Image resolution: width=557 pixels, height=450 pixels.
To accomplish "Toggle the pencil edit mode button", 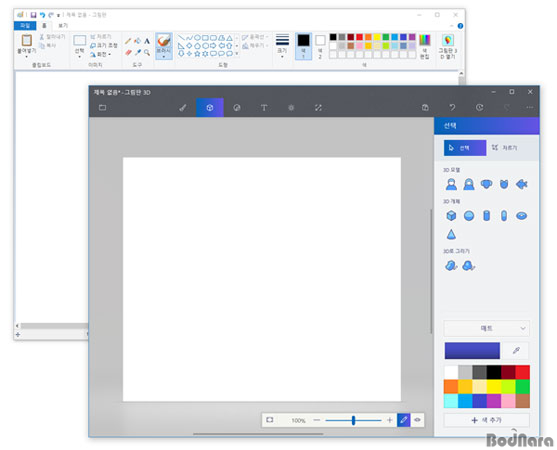I will click(x=404, y=420).
